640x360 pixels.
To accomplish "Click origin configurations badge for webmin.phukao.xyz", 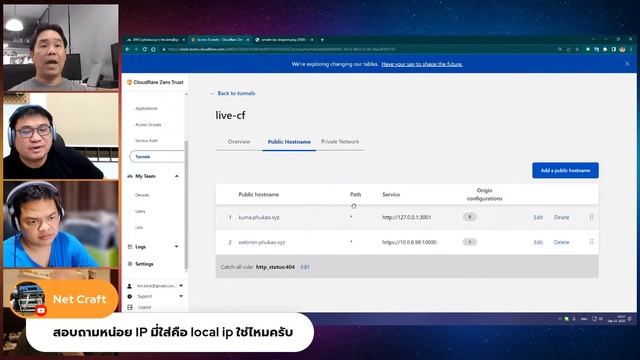I will [470, 242].
